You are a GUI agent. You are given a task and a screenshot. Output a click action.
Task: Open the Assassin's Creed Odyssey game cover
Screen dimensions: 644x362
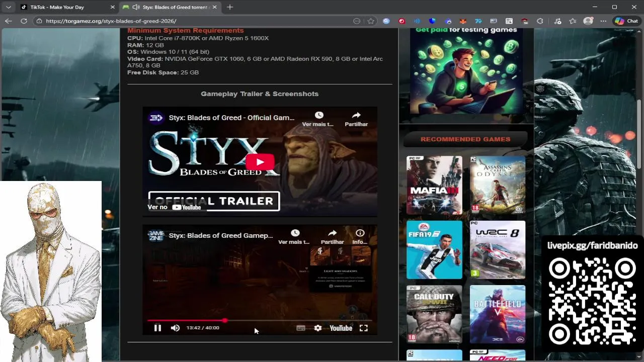click(498, 185)
